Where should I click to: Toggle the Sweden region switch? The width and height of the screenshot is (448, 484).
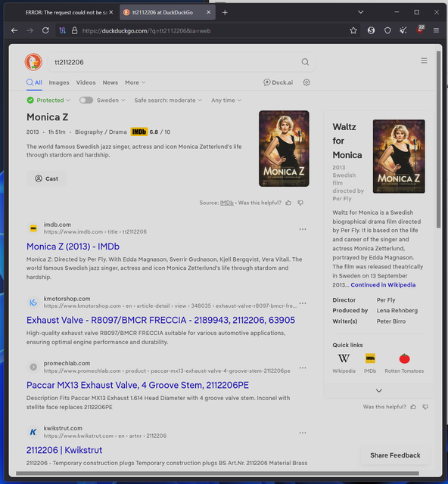tap(86, 101)
